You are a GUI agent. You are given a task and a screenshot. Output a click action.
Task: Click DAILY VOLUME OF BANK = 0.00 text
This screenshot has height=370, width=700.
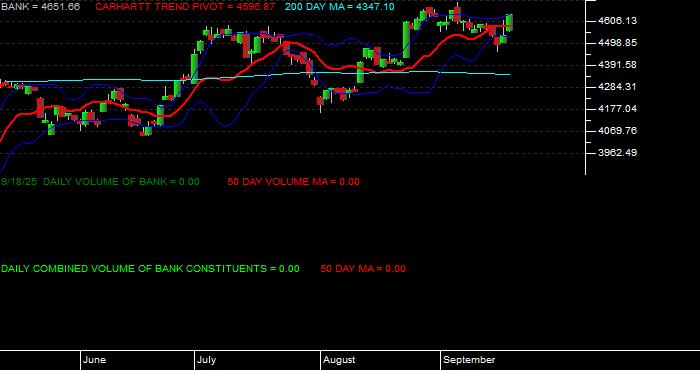[121, 182]
